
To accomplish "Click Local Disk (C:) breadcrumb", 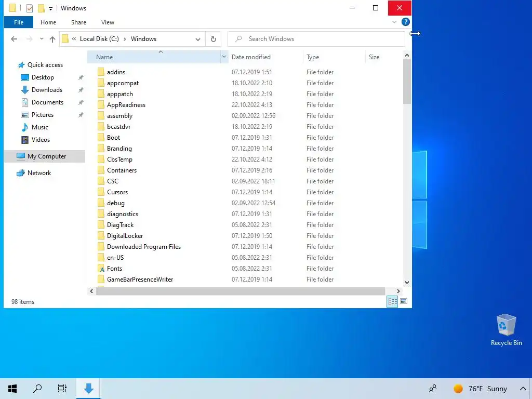I will coord(99,39).
